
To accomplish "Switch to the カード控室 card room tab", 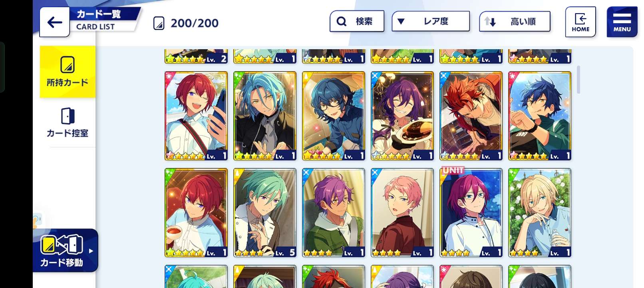I will (68, 122).
